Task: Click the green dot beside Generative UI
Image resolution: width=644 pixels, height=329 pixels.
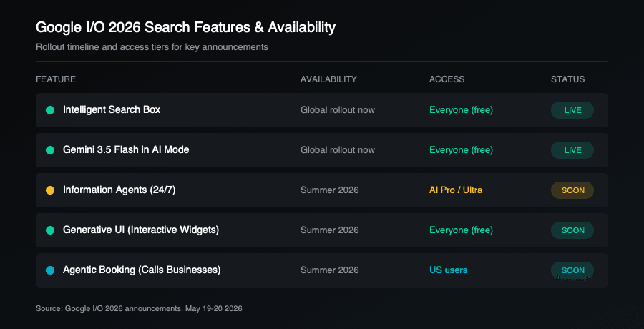Action: coord(50,230)
